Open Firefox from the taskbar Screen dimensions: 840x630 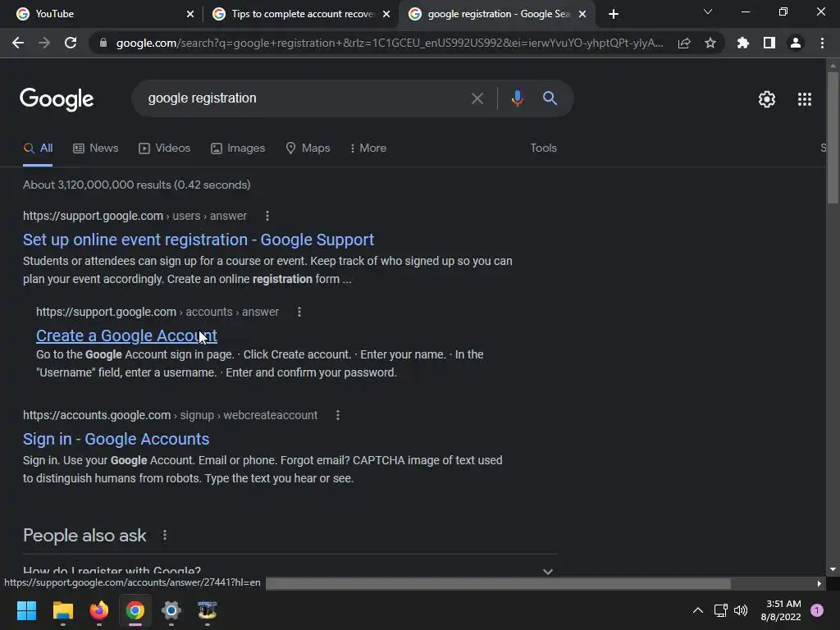[99, 610]
